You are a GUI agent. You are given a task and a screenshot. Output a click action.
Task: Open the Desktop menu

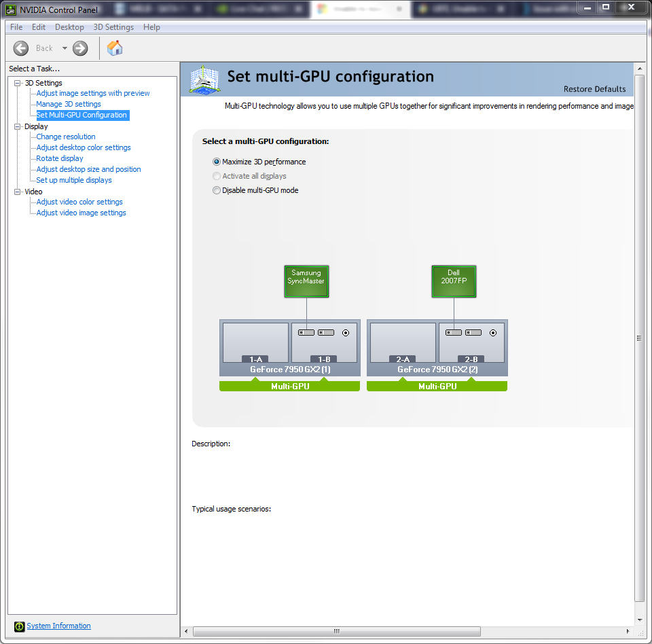(69, 27)
